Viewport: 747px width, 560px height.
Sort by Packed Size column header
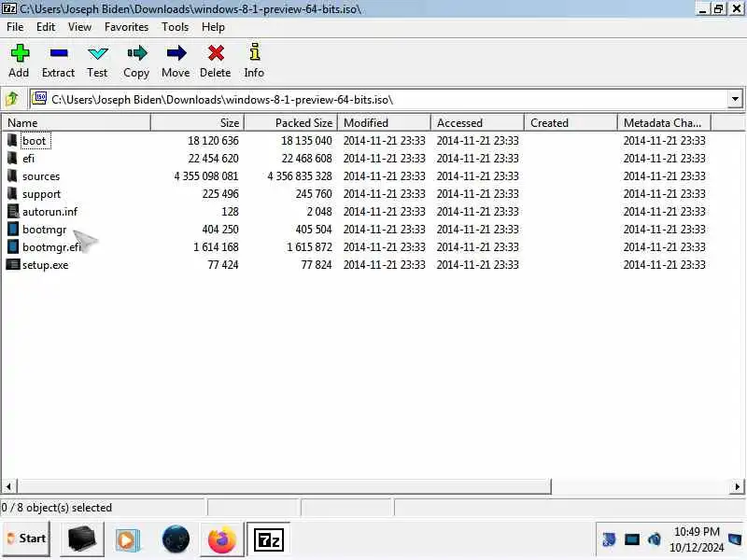[x=290, y=123]
